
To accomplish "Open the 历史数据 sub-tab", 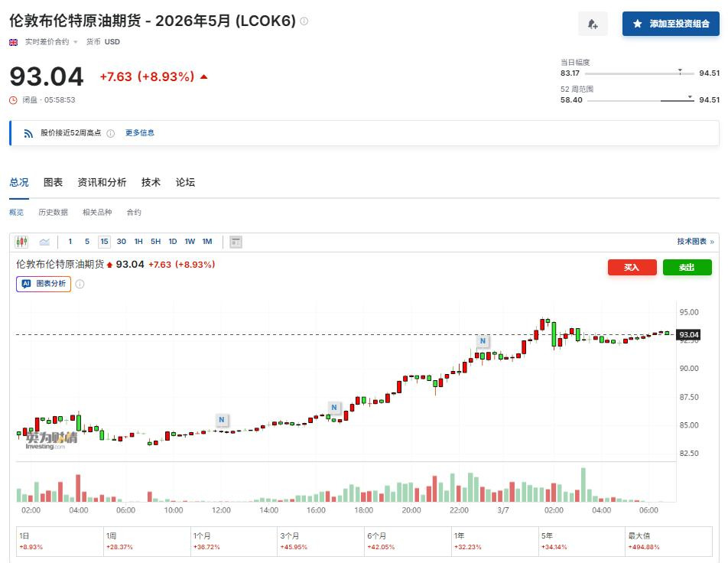I will (x=53, y=213).
